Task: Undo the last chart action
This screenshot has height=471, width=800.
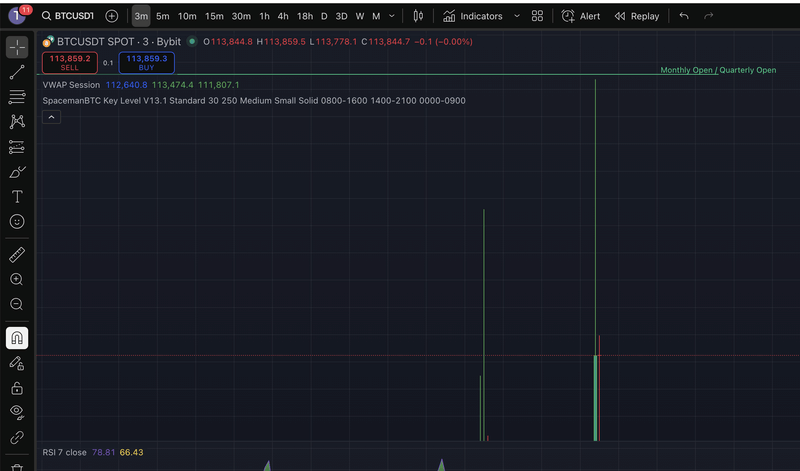Action: (x=684, y=16)
